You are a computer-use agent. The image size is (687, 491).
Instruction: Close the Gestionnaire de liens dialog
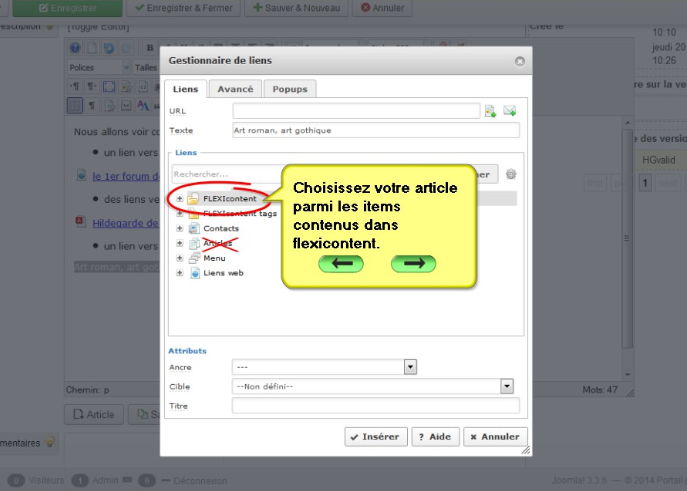pyautogui.click(x=520, y=61)
